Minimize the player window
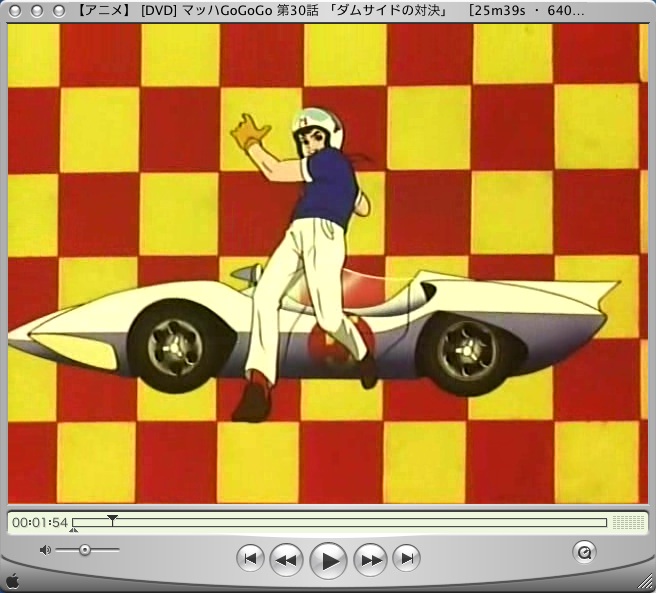656x593 pixels. [x=37, y=10]
